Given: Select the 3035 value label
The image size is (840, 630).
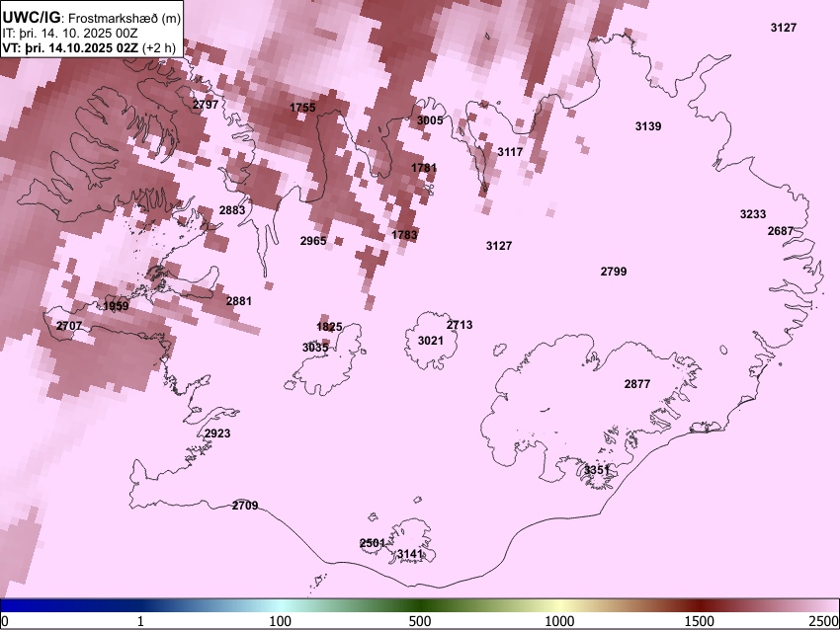Looking at the screenshot, I should (315, 348).
